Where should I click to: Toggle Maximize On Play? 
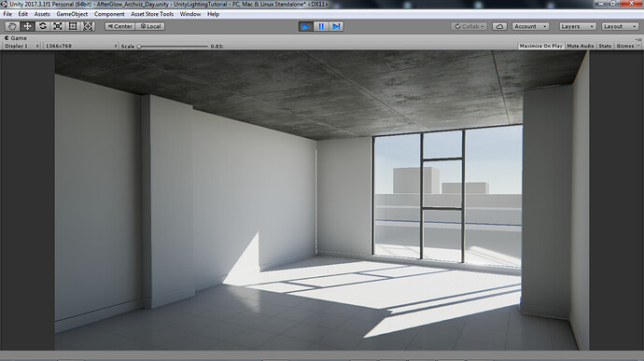[541, 46]
